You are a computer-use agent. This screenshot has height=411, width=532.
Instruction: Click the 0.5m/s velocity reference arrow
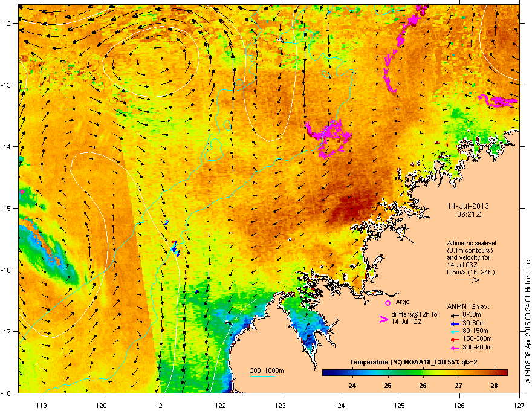467,280
